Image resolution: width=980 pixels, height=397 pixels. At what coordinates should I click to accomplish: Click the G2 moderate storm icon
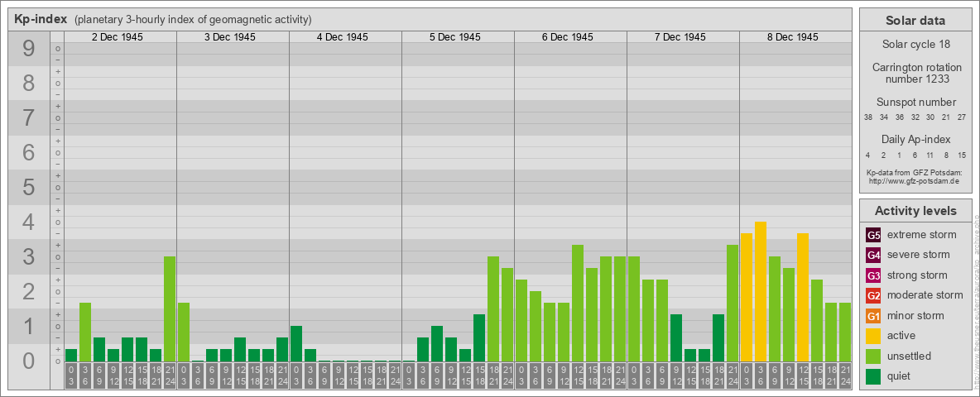click(x=873, y=295)
